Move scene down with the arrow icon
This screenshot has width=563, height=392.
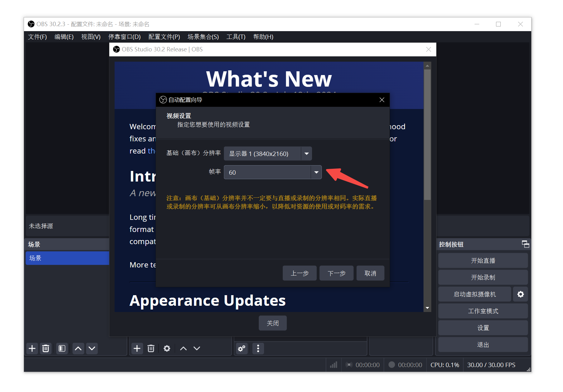click(92, 348)
